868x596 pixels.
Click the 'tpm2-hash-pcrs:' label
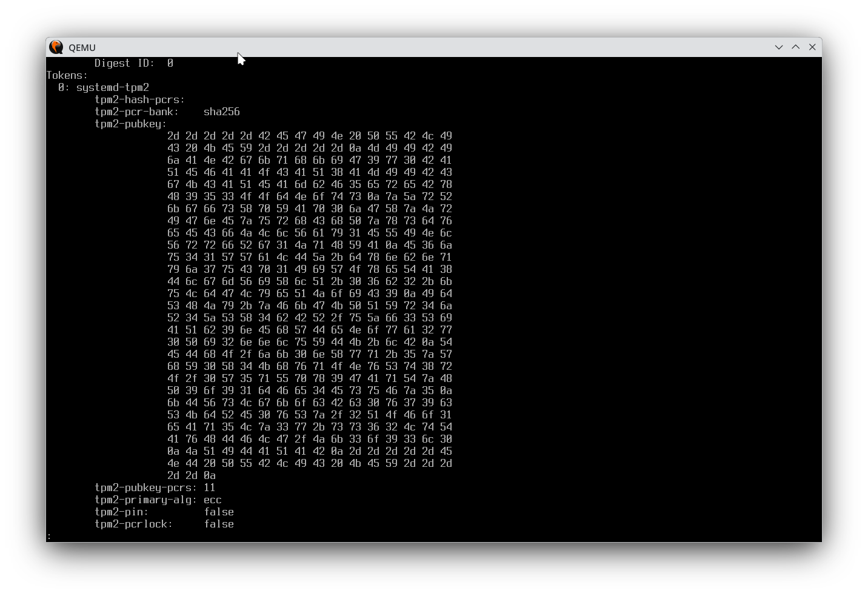point(140,99)
